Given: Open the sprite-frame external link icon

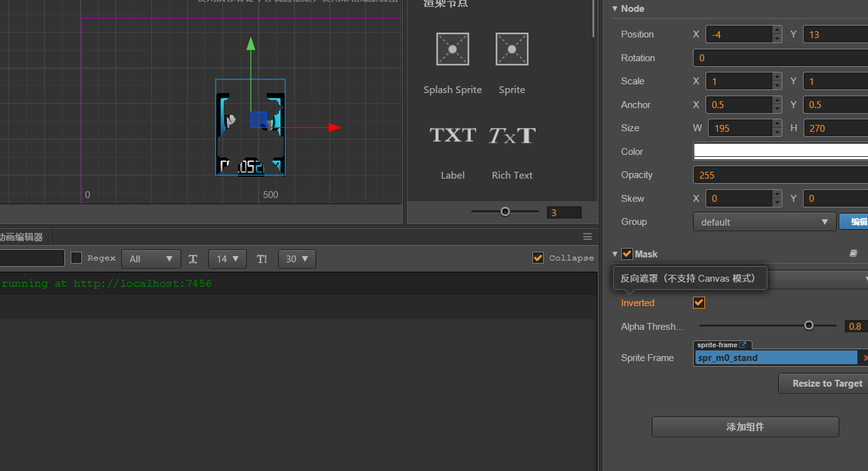Looking at the screenshot, I should point(742,344).
